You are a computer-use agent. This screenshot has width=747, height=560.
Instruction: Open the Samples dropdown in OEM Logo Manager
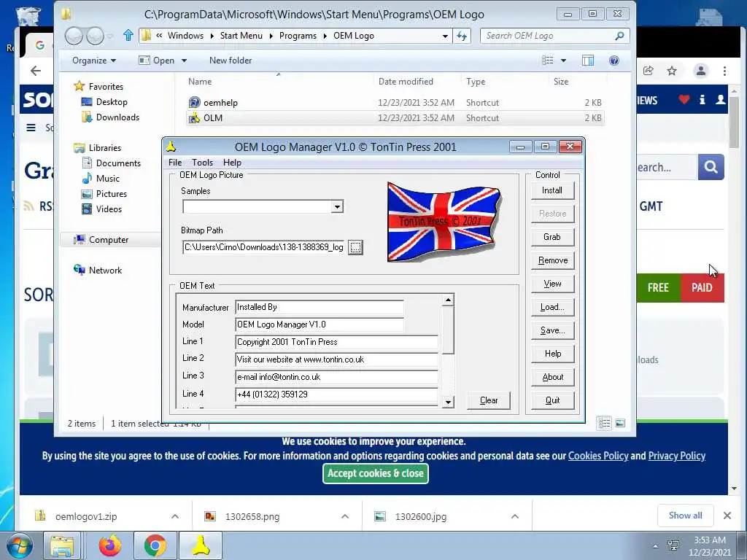tap(337, 206)
